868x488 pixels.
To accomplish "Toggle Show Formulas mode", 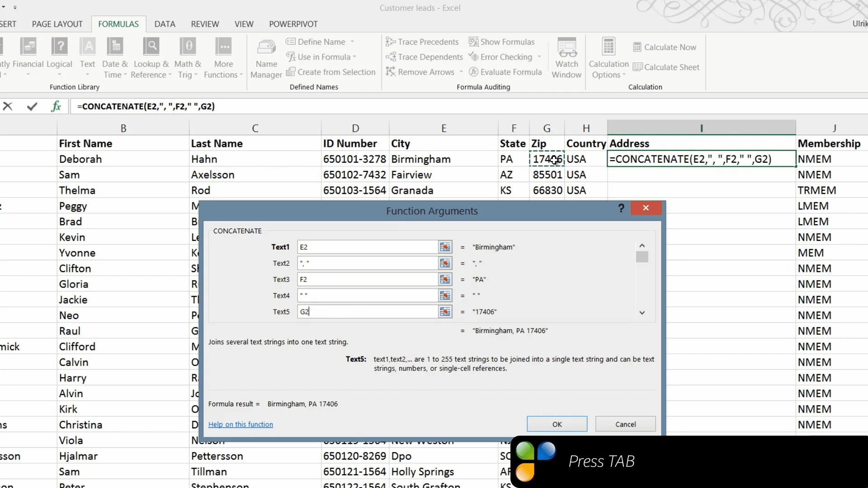I will 501,42.
